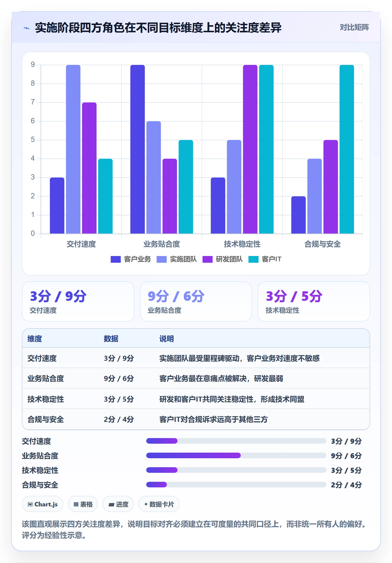Toggle the 客户业务 legend color box
Image resolution: width=392 pixels, height=563 pixels.
116,259
